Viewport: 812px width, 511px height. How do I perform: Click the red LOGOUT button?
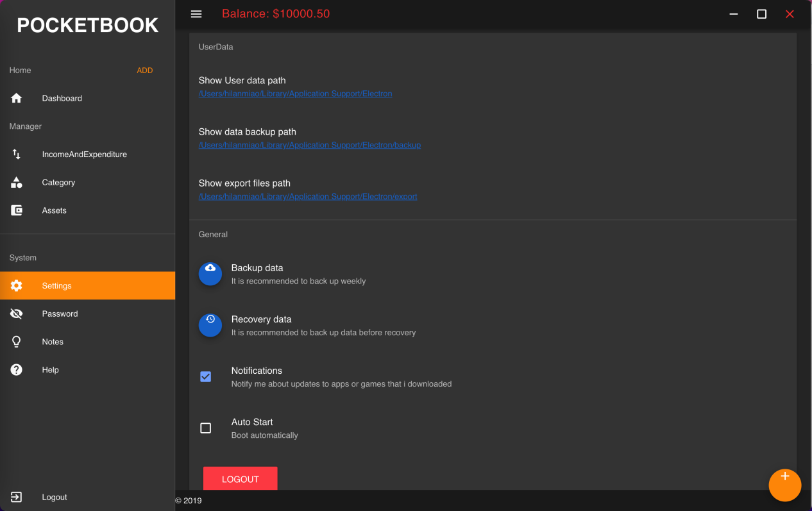(x=240, y=478)
